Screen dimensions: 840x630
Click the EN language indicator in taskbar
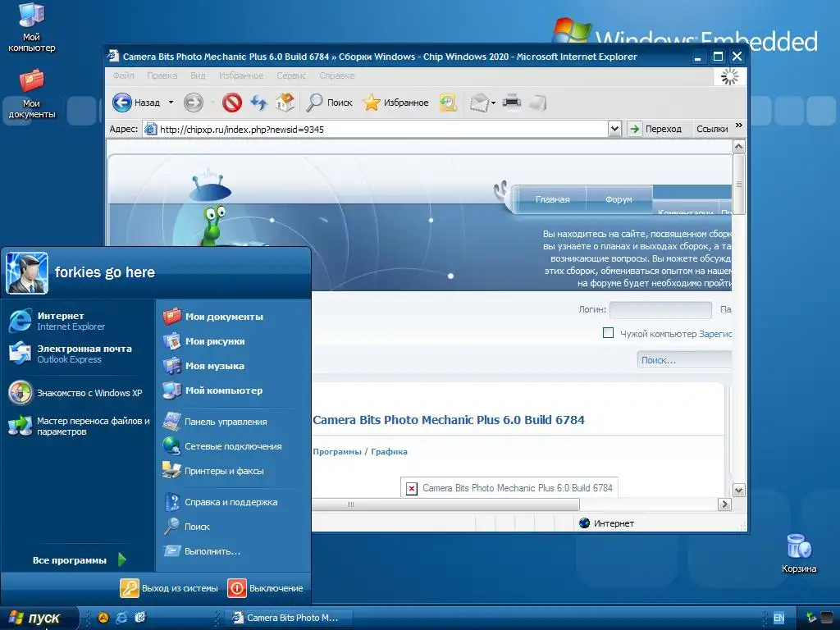(x=778, y=618)
